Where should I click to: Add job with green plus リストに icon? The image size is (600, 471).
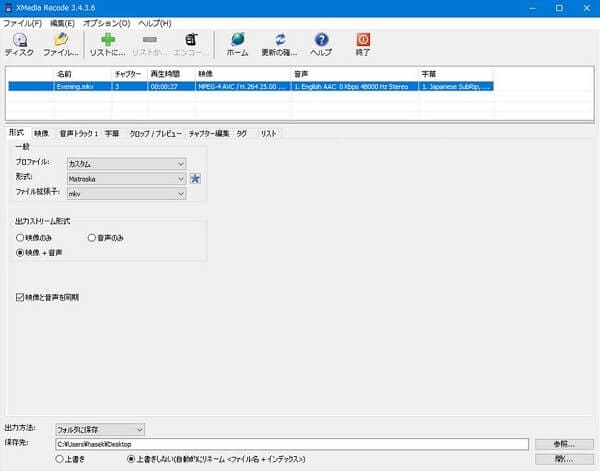108,45
